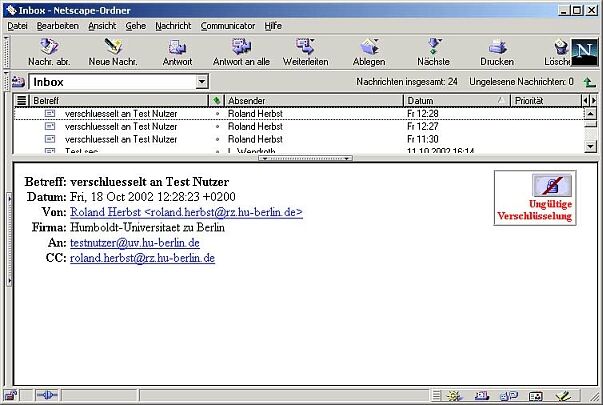This screenshot has width=603, height=405.
Task: Forward message using Weiterleiten icon
Action: click(305, 51)
